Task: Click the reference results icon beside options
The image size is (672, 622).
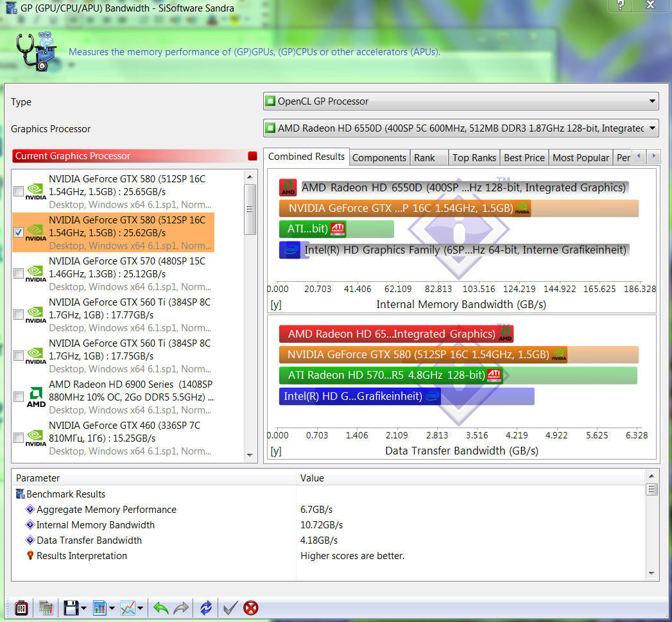Action: (46, 608)
